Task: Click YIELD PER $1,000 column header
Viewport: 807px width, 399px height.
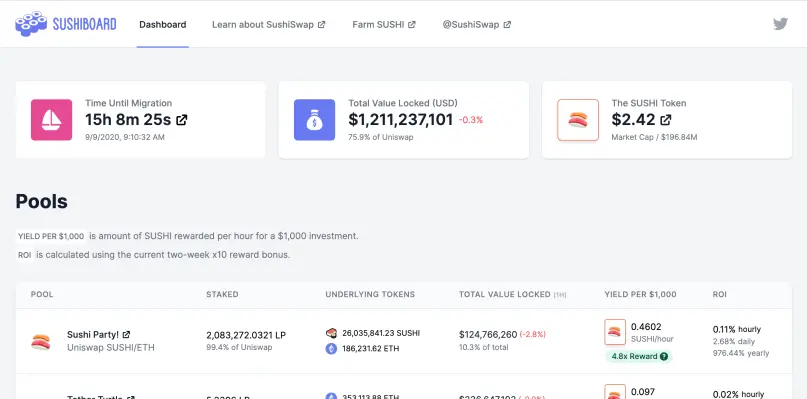Action: pos(640,294)
